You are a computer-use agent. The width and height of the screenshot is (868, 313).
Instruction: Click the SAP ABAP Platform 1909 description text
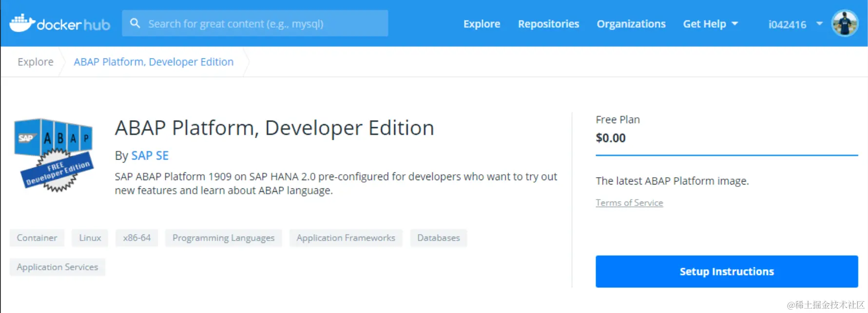click(x=336, y=184)
